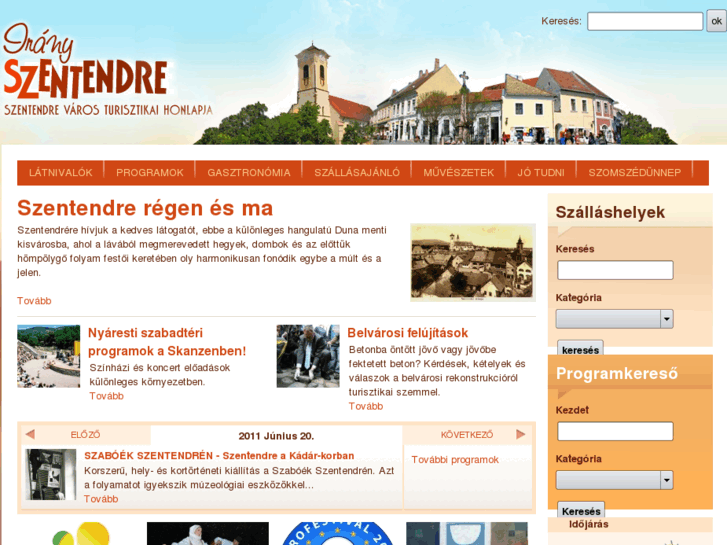Open the SZOMSZÉDÜNNEP menu

635,173
